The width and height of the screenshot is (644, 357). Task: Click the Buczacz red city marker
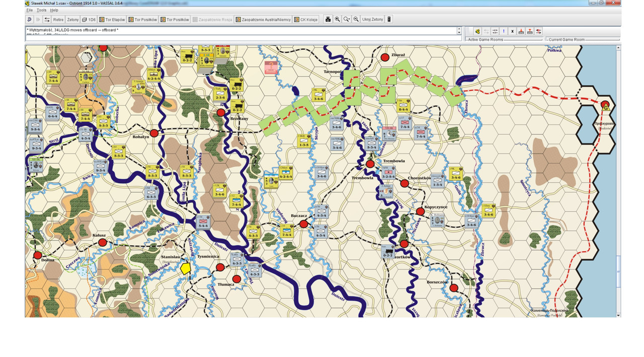(303, 224)
